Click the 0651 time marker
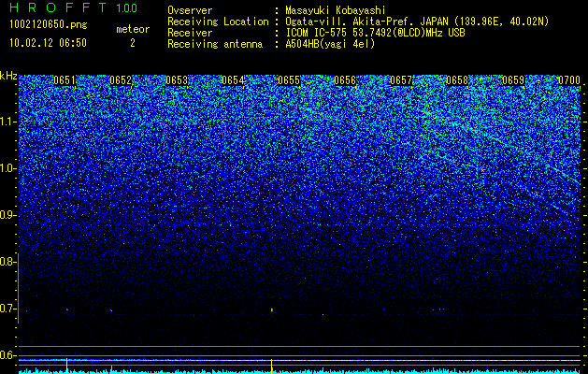588x374 pixels. coord(65,80)
